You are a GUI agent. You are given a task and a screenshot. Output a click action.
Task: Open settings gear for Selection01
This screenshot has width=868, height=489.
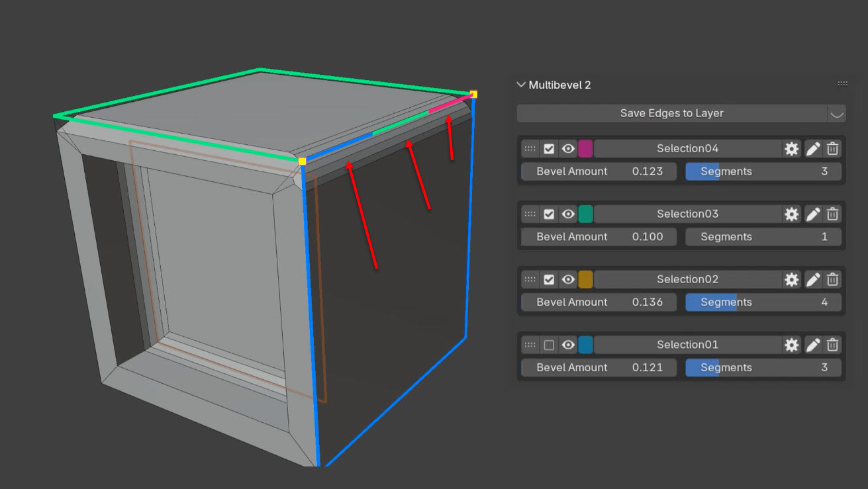[791, 345]
